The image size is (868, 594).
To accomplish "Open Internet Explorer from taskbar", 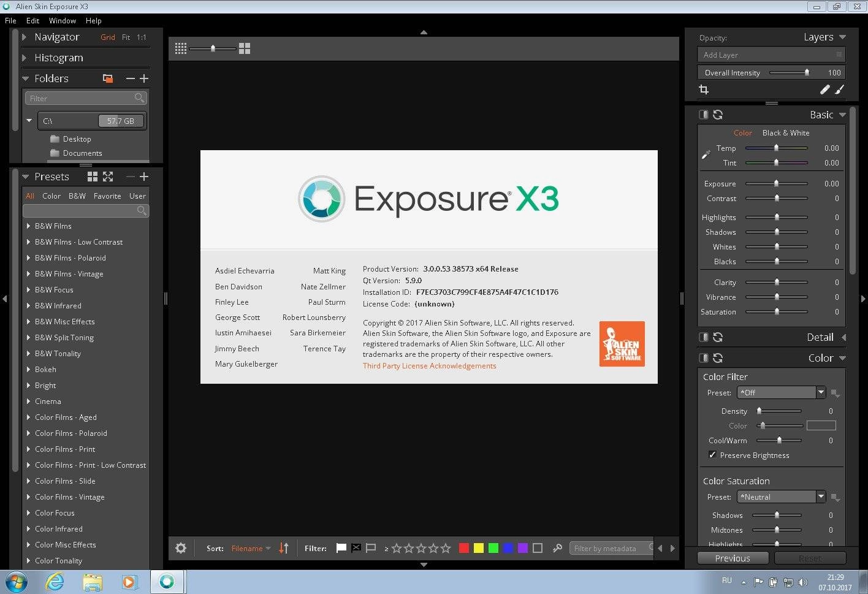I will [x=55, y=581].
